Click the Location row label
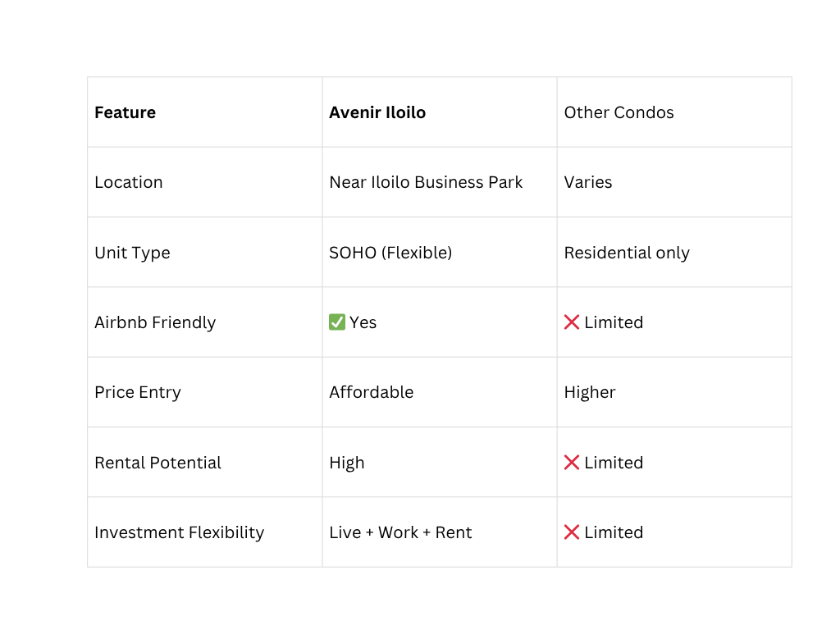Viewport: 840px width, 630px height. coord(129,182)
